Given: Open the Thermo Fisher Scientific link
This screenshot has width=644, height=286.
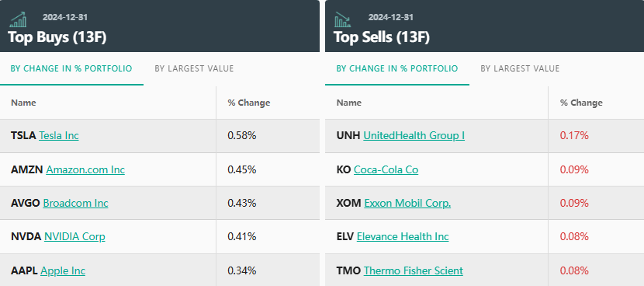Looking at the screenshot, I should (x=414, y=270).
